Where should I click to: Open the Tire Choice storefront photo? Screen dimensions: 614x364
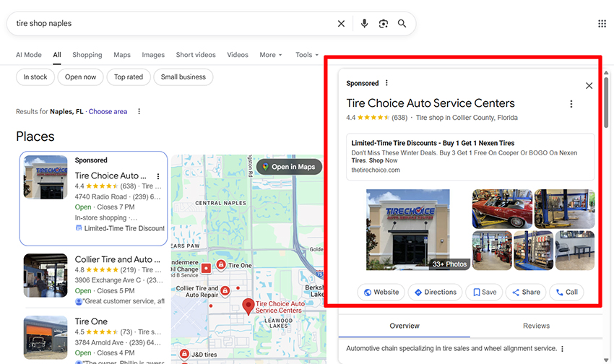(407, 230)
